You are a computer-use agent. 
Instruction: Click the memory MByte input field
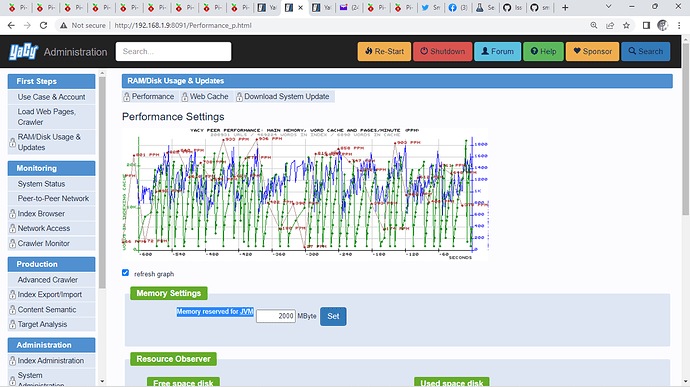coord(276,316)
